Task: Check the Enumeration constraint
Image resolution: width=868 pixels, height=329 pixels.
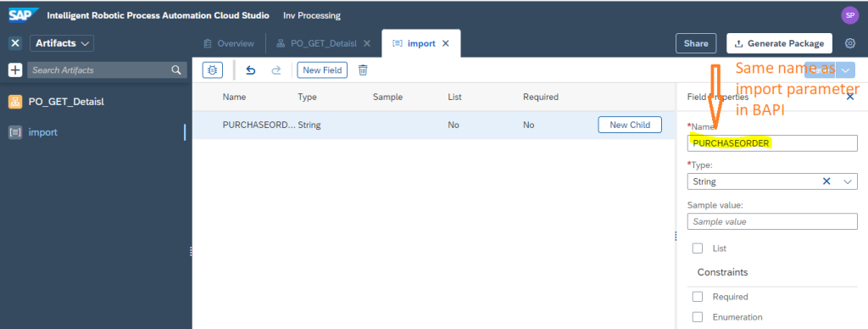Action: point(698,317)
